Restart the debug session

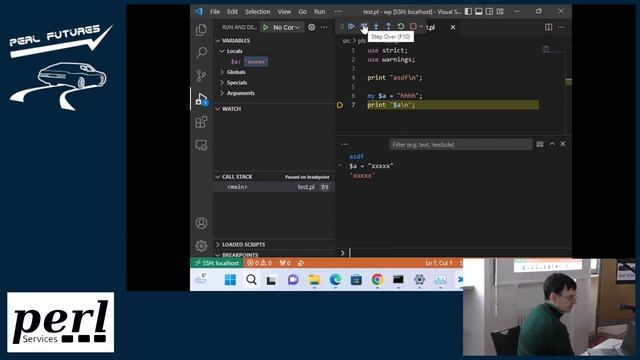401,27
